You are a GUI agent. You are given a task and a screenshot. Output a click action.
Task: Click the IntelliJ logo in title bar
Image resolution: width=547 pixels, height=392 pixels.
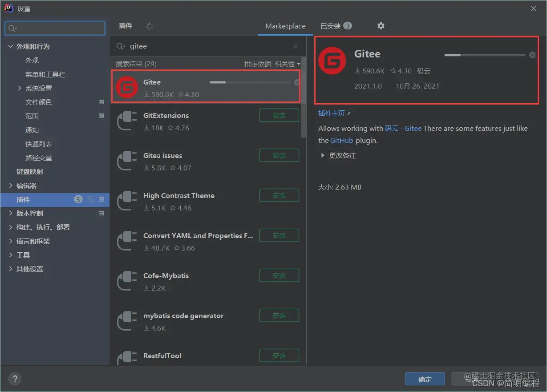(8, 8)
